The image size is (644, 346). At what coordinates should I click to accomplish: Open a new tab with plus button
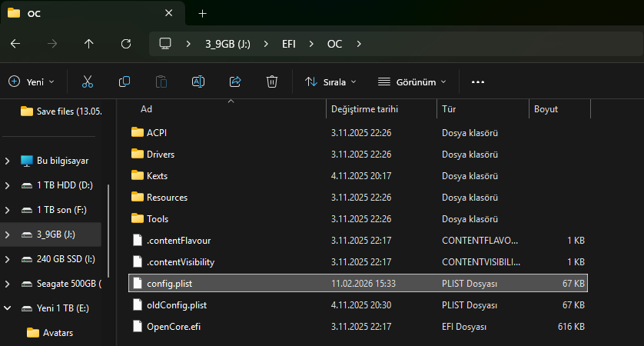click(203, 14)
